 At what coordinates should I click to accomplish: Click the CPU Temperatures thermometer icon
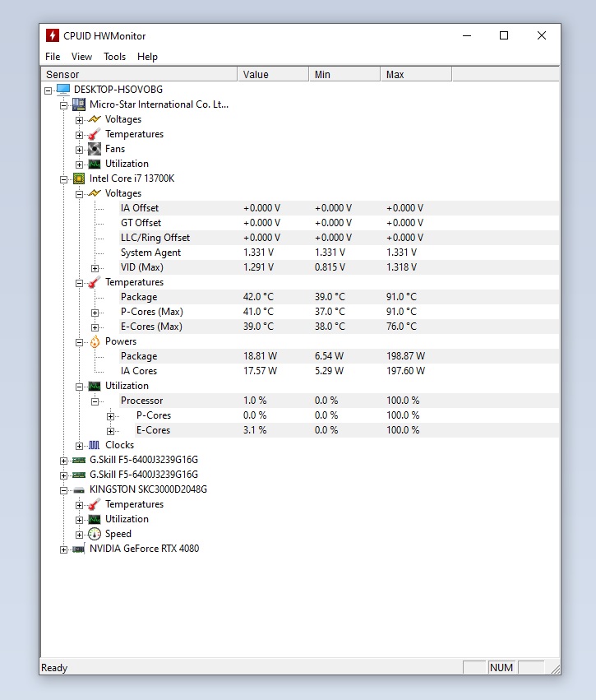[95, 282]
